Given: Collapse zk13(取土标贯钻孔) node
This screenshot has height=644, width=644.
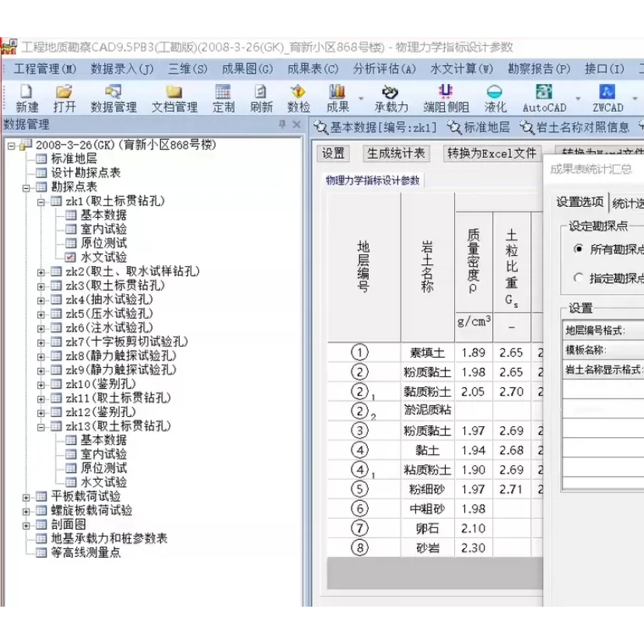Looking at the screenshot, I should pyautogui.click(x=40, y=427).
